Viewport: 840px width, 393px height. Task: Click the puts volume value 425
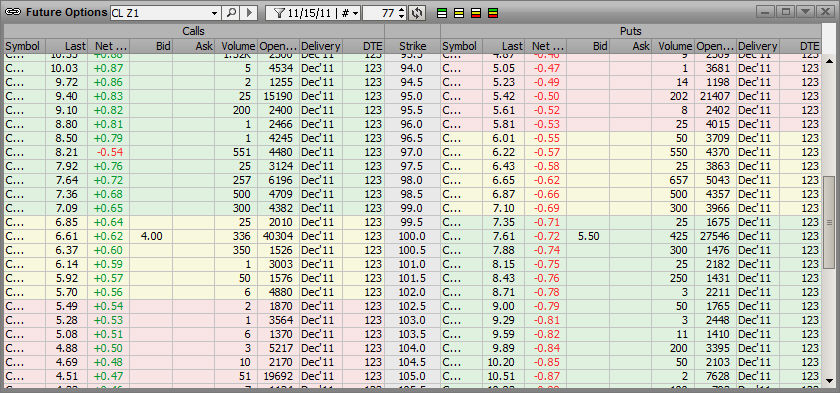pos(673,236)
